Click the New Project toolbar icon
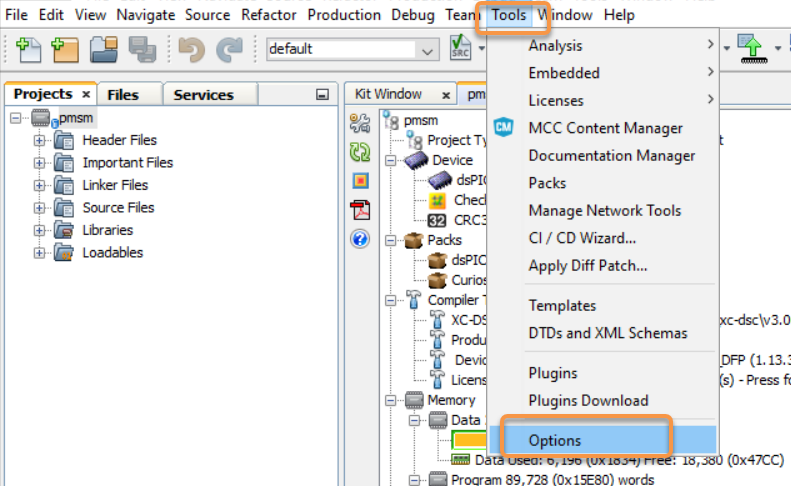The image size is (791, 486). pyautogui.click(x=65, y=49)
